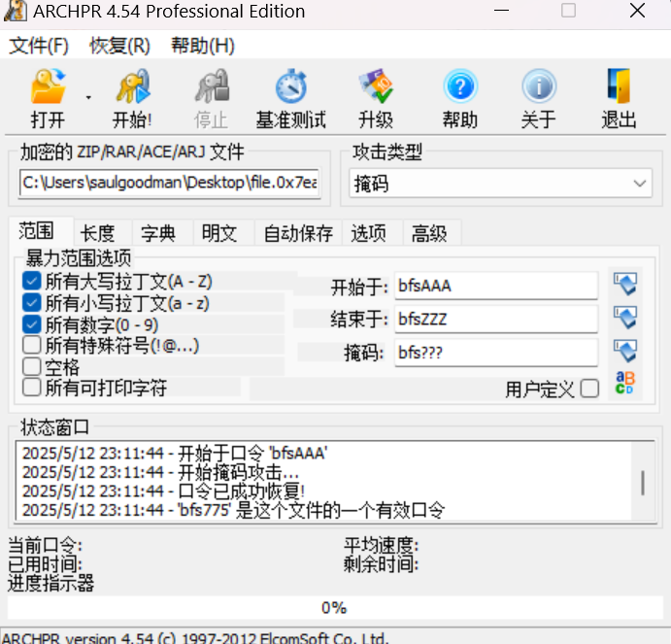The image size is (671, 644).
Task: Click the encrypted file path field
Action: click(x=170, y=183)
